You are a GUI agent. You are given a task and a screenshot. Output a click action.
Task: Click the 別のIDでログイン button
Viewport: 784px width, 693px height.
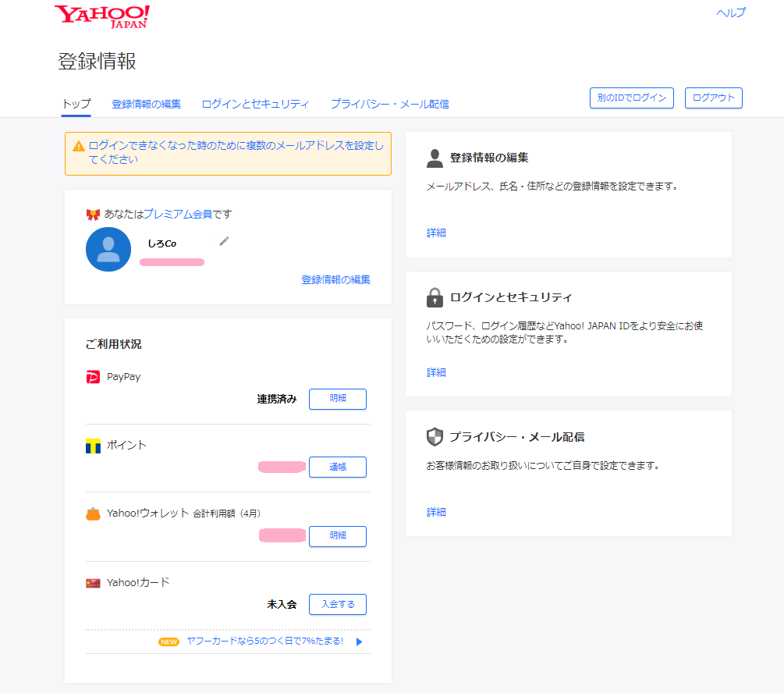(632, 98)
